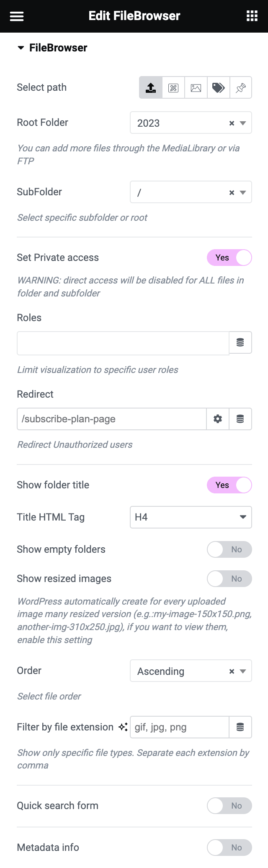This screenshot has height=868, width=268.
Task: Click the gif, jpg, png extension field
Action: coord(176,727)
